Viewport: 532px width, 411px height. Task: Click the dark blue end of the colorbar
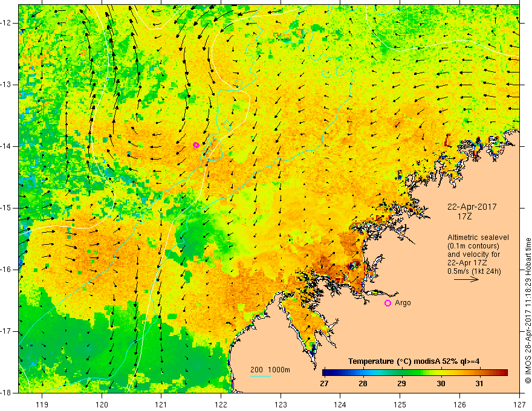click(x=329, y=373)
